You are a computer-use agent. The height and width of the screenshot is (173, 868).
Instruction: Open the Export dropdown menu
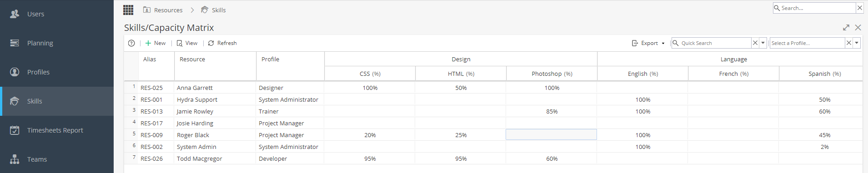point(648,43)
